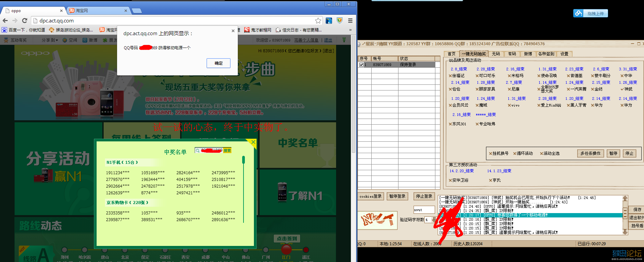
Task: Open a new Chrome tab
Action: [x=137, y=11]
